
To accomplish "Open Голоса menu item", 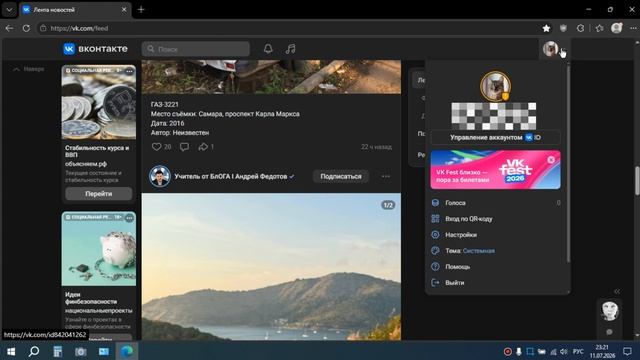I will click(496, 203).
